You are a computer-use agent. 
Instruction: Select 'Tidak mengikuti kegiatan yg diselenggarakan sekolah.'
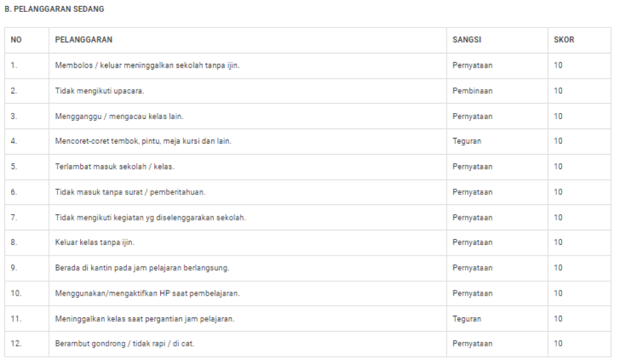tap(150, 217)
